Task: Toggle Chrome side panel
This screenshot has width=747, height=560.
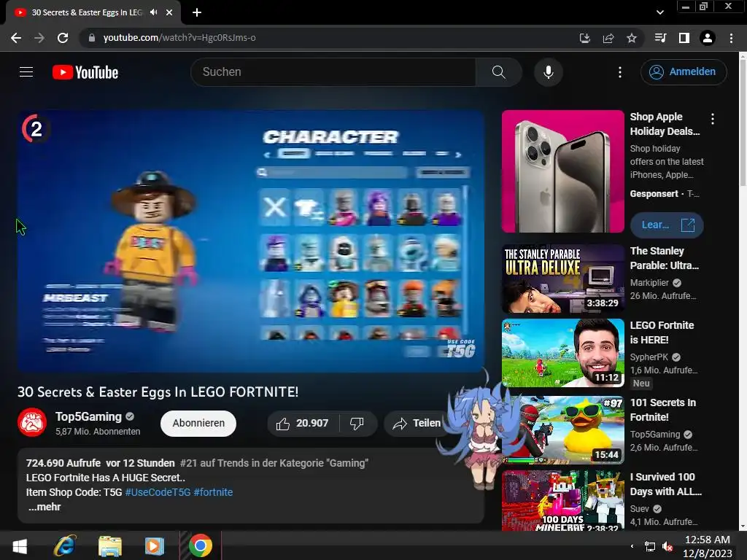Action: pos(684,38)
